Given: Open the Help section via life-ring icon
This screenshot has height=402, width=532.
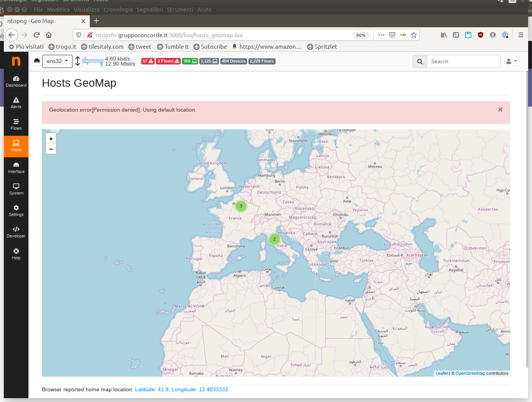Looking at the screenshot, I should (x=16, y=254).
